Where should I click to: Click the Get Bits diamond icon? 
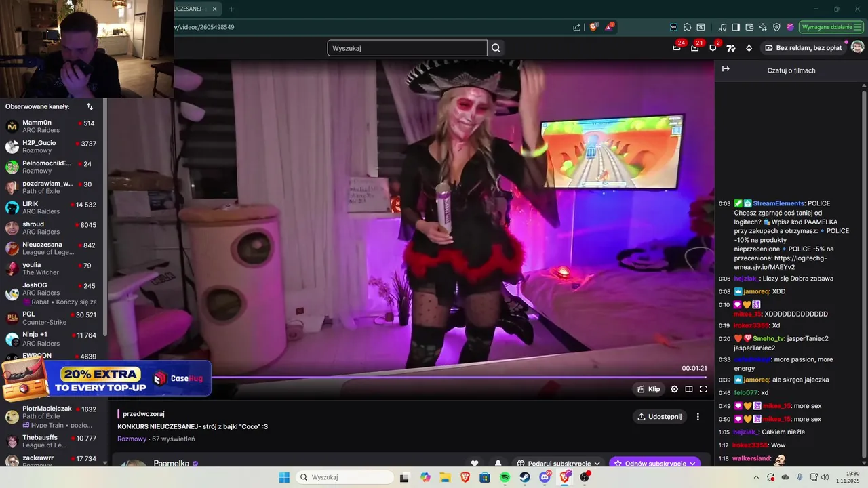[x=749, y=48]
